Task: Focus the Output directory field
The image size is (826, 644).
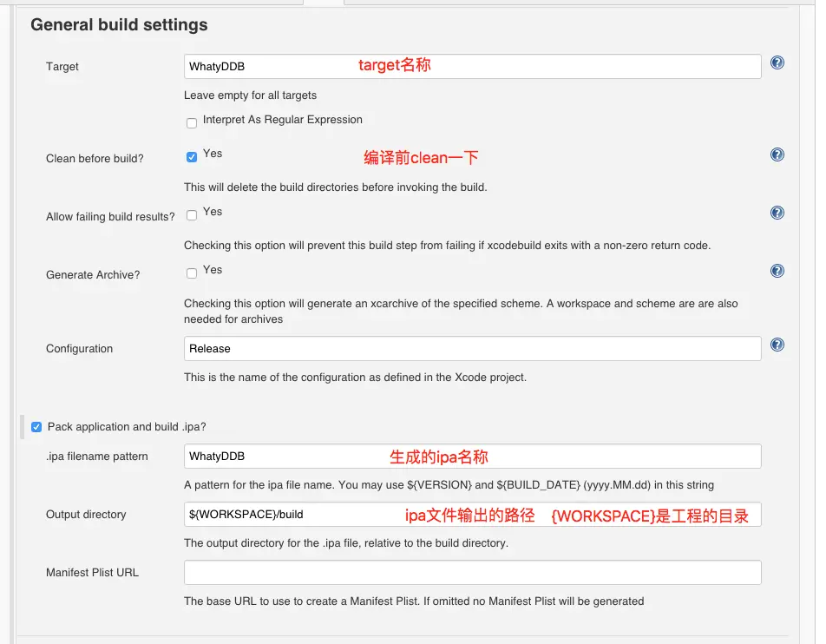Action: (473, 514)
